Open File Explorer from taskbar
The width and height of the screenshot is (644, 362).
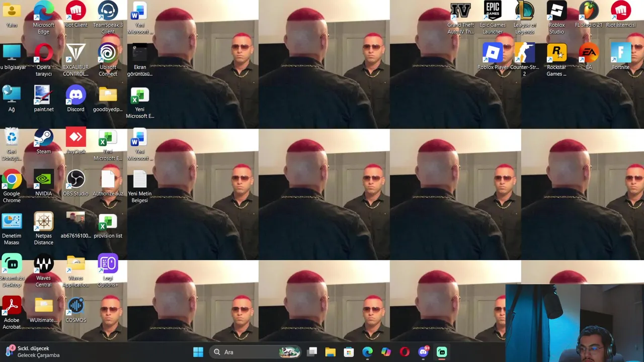[330, 352]
